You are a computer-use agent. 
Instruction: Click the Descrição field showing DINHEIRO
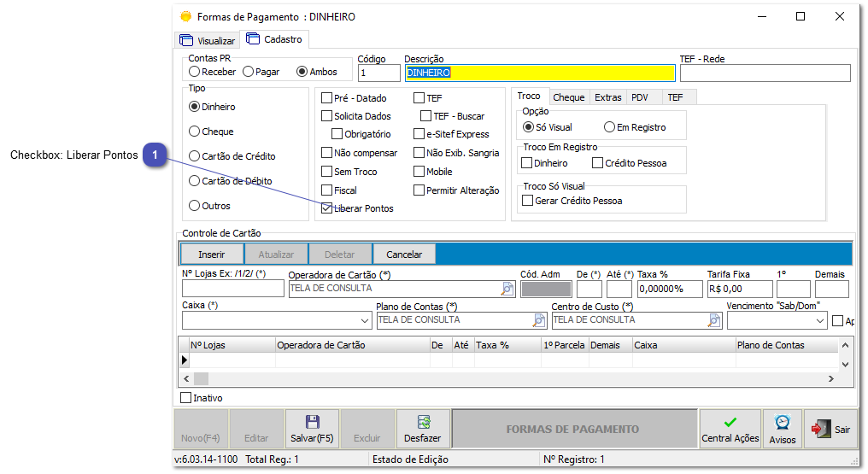pyautogui.click(x=540, y=73)
